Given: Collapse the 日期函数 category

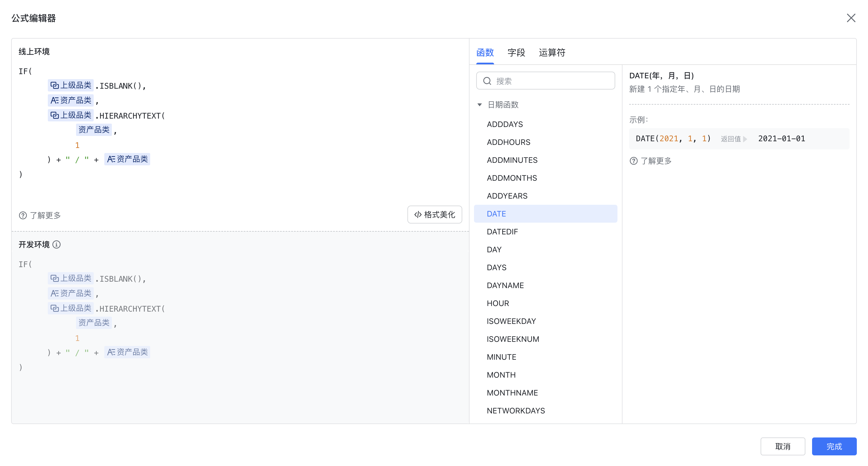Looking at the screenshot, I should [x=480, y=105].
